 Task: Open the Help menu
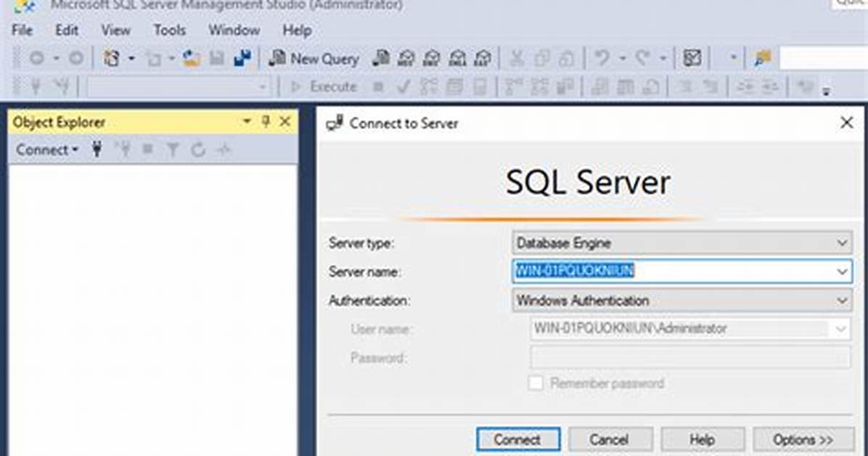point(298,30)
